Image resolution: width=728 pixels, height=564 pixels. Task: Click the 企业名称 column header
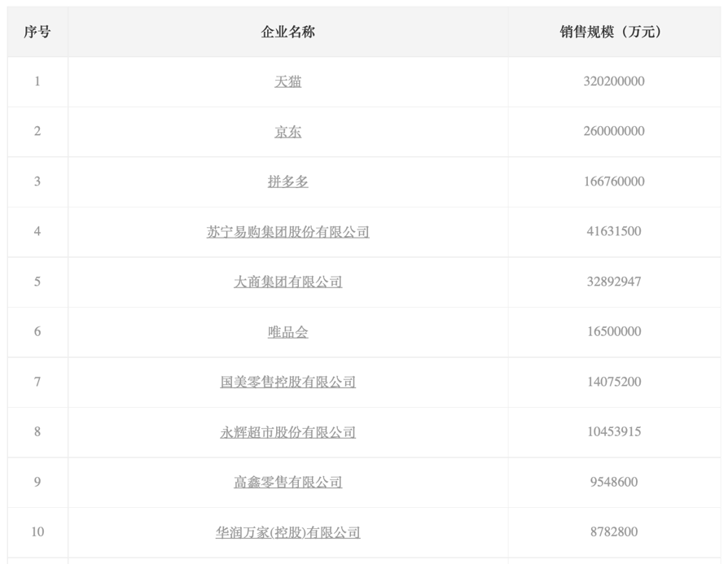(287, 32)
